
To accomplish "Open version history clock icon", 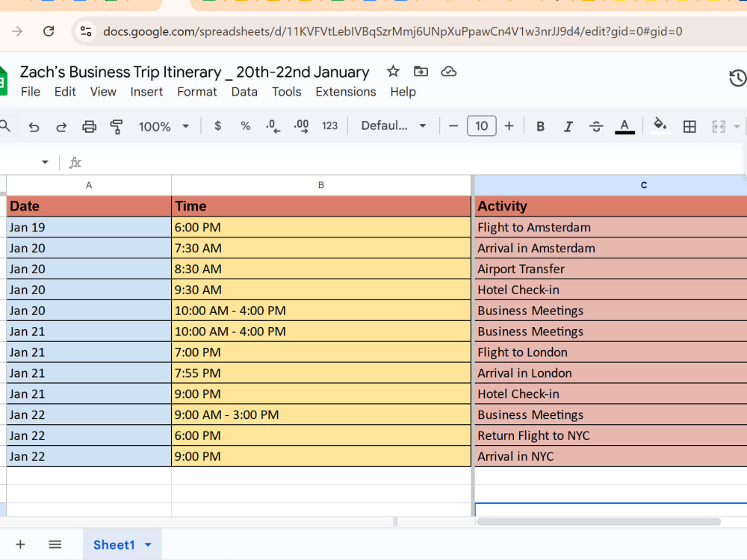I will coord(737,78).
